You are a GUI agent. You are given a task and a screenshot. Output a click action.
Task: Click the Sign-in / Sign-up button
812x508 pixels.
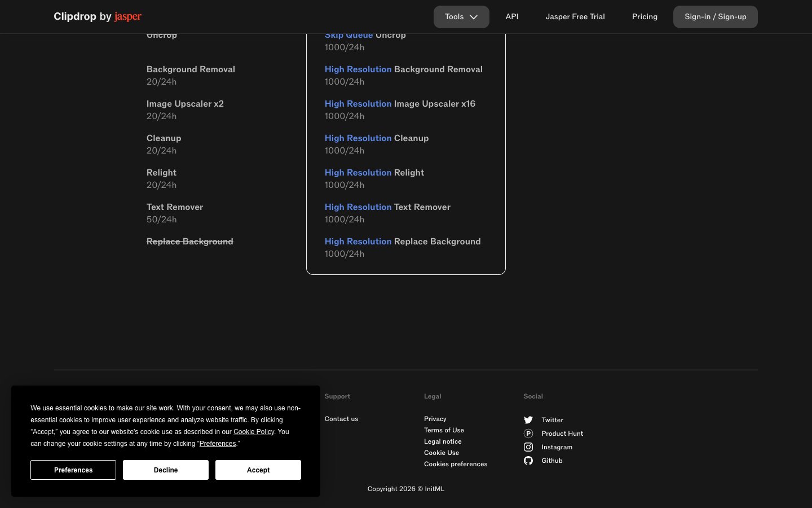715,17
